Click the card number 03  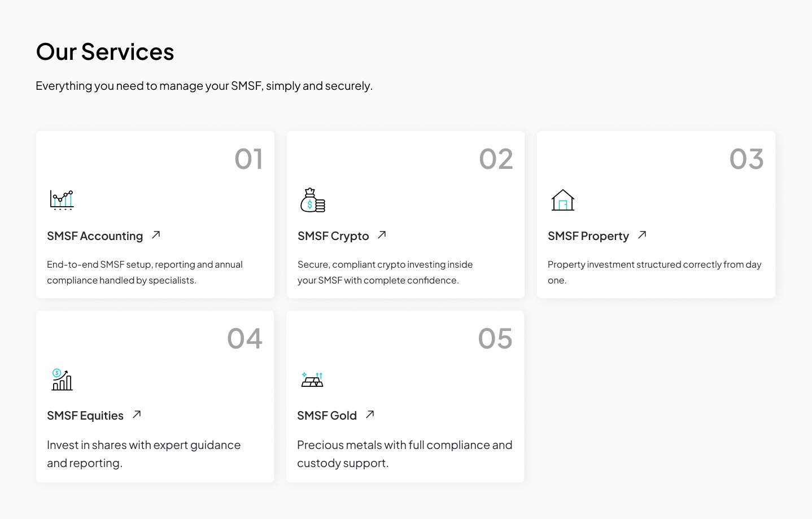746,159
